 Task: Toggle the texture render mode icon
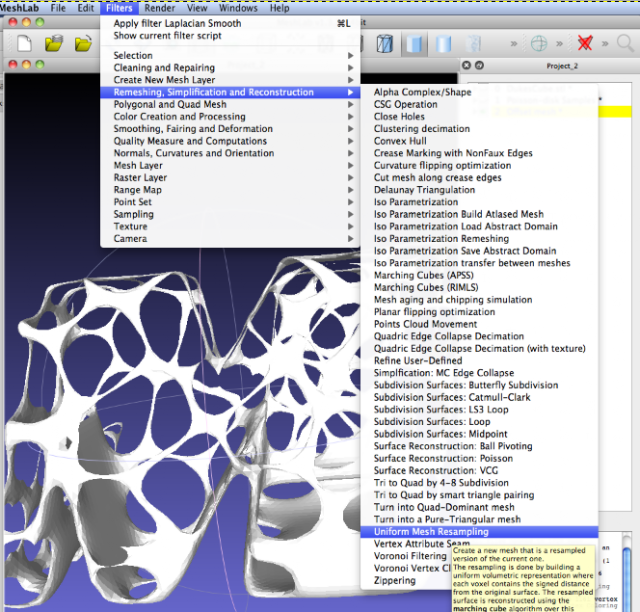473,43
